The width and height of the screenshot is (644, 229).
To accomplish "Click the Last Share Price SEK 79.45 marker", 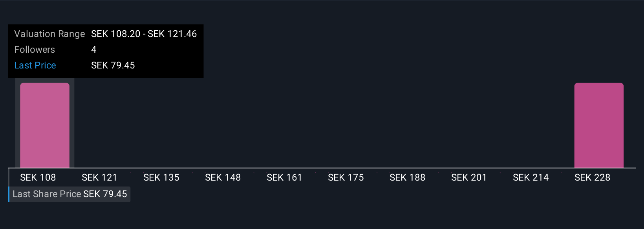I will pos(70,194).
